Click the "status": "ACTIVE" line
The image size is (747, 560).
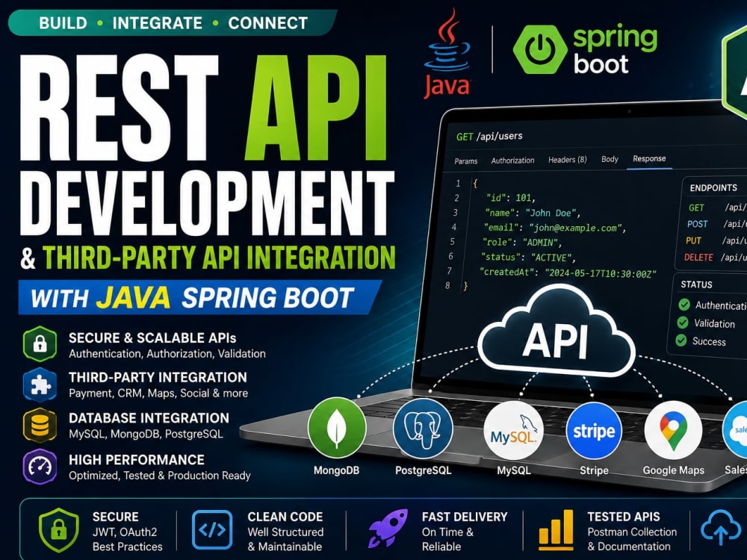point(528,258)
